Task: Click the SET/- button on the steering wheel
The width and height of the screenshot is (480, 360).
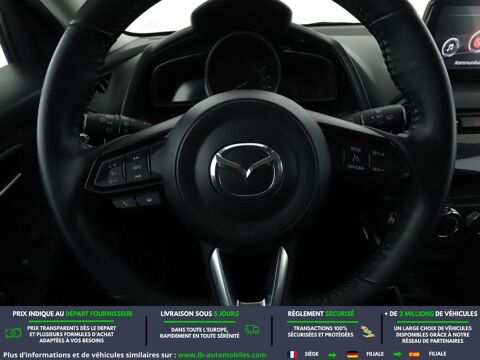Action: pos(378,169)
